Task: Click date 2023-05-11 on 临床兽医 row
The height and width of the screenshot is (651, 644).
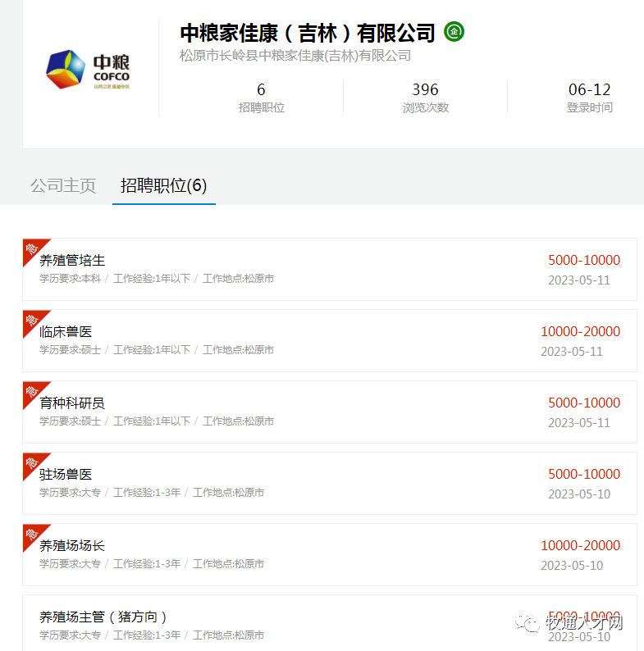Action: pos(572,352)
